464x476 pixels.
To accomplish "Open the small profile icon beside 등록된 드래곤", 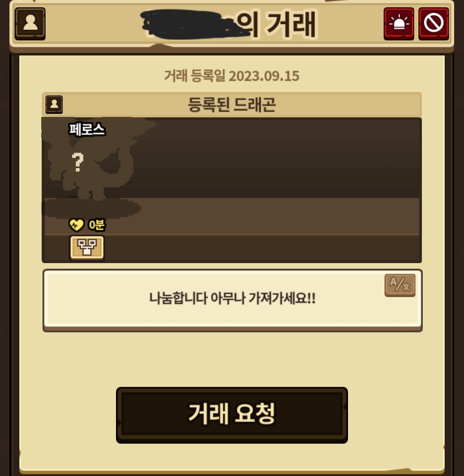I will (54, 105).
